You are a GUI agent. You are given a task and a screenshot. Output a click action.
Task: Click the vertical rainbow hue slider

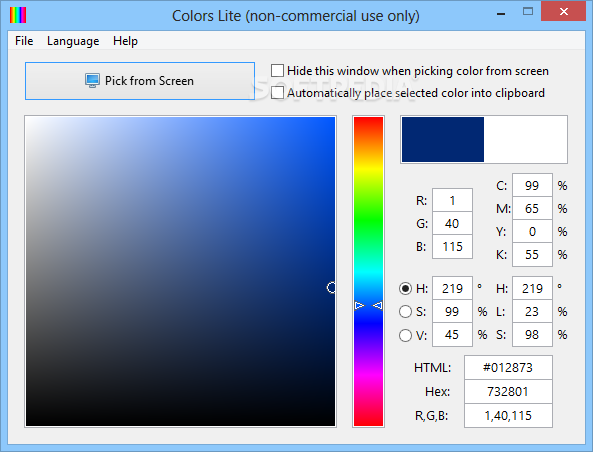[x=368, y=272]
